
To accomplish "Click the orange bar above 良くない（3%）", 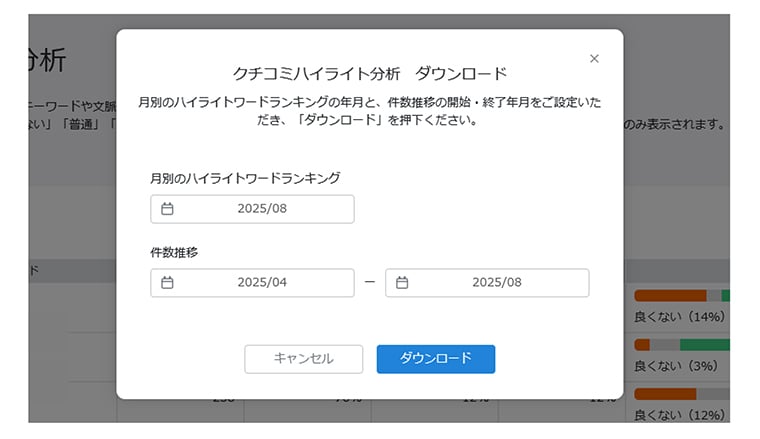I will 642,345.
